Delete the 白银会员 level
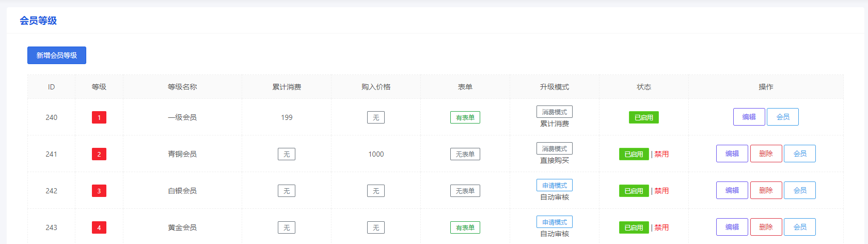This screenshot has width=868, height=244. tap(766, 190)
